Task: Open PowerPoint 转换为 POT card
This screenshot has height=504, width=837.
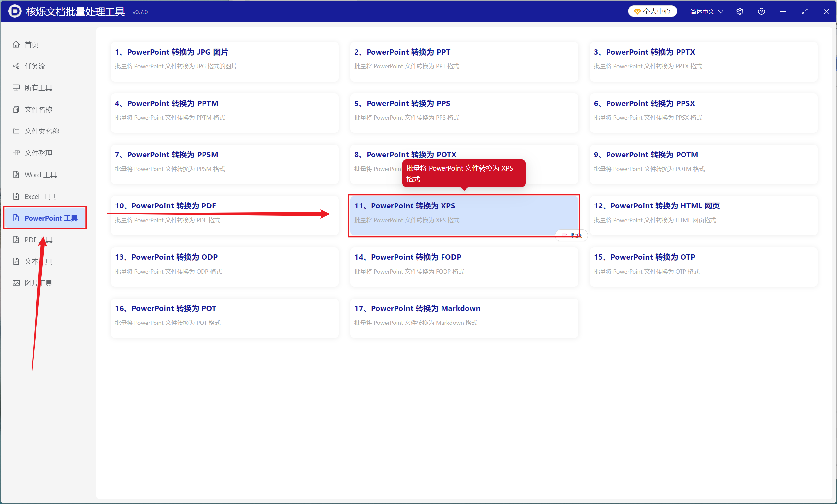Action: tap(225, 318)
